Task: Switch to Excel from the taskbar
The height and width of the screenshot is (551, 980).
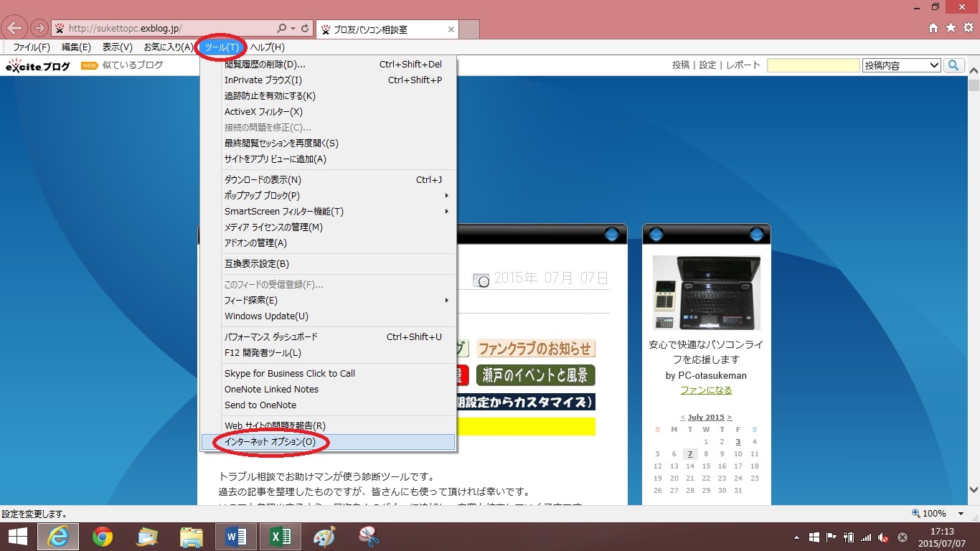Action: tap(280, 536)
